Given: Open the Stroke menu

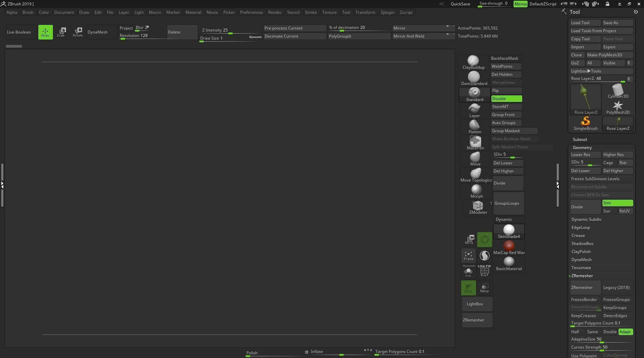Looking at the screenshot, I should pos(311,12).
